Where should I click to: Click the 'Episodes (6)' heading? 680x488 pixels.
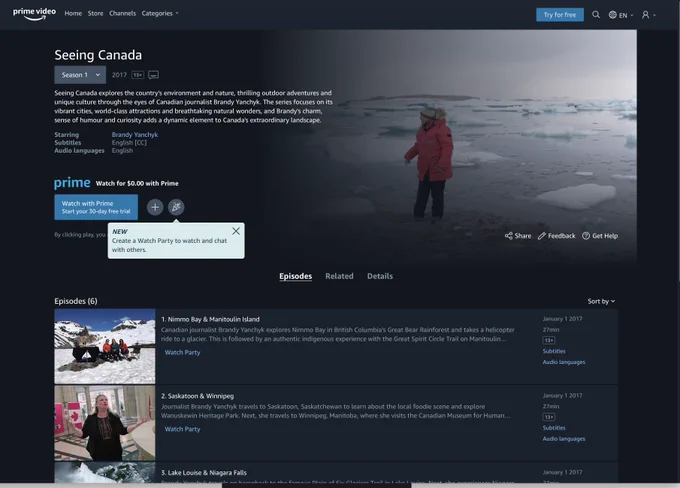click(x=76, y=301)
